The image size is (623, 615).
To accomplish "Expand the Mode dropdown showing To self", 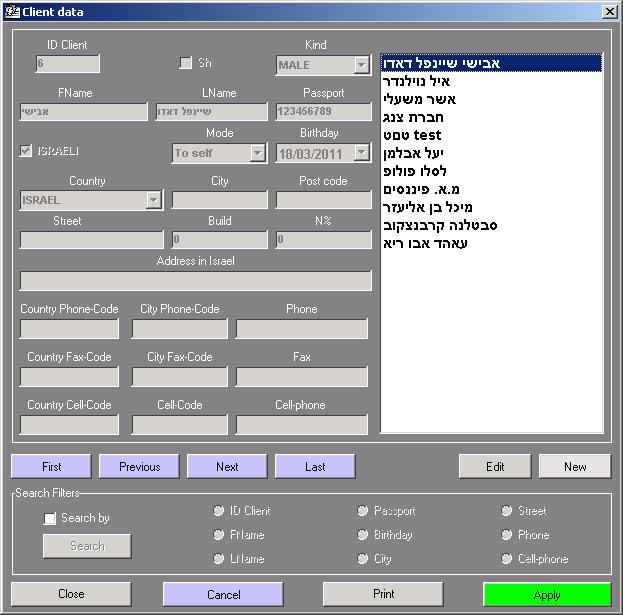I will [x=257, y=153].
